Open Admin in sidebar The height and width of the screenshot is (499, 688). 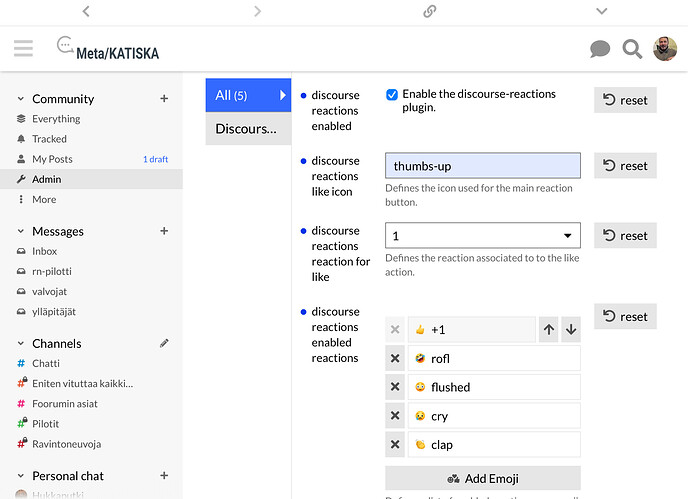pos(91,179)
